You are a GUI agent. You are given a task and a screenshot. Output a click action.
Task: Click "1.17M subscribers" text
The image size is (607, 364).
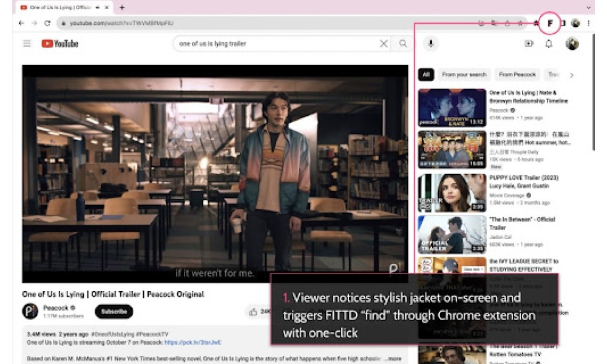tap(63, 316)
